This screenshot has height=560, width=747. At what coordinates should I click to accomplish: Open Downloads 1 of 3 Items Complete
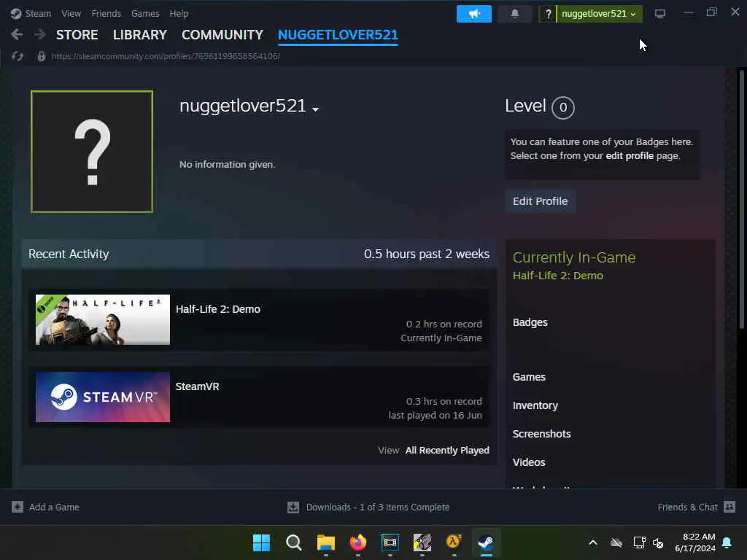(378, 507)
